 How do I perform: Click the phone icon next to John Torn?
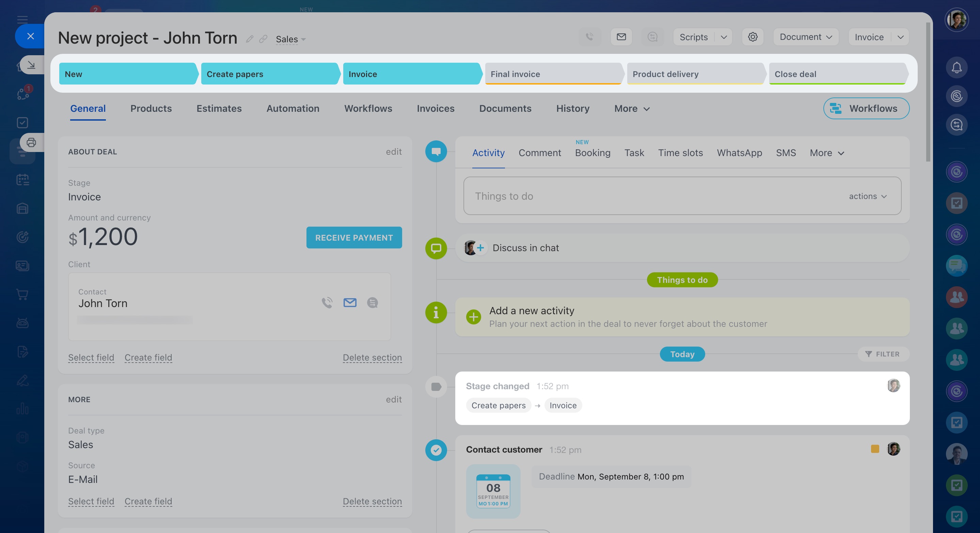click(327, 303)
